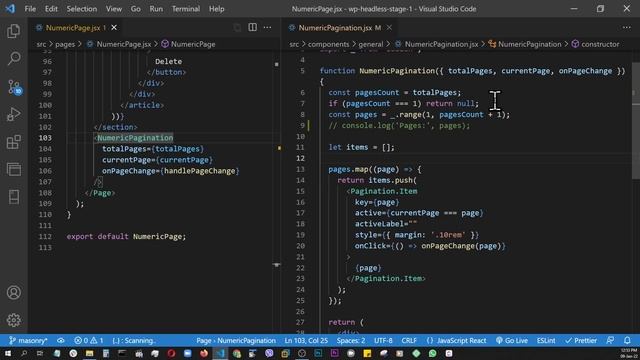Open Problems panel via errors and warnings indicator
The height and width of the screenshot is (360, 640).
[x=89, y=340]
